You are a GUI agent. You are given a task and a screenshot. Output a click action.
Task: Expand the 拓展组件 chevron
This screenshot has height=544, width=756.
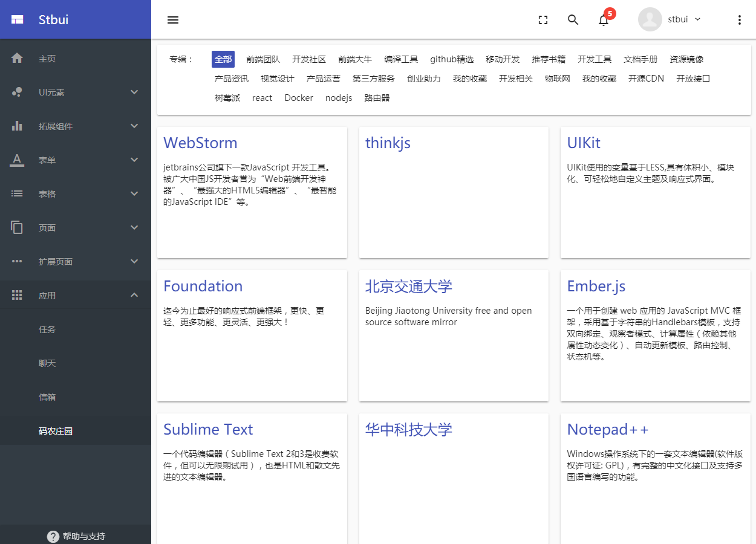(x=134, y=126)
